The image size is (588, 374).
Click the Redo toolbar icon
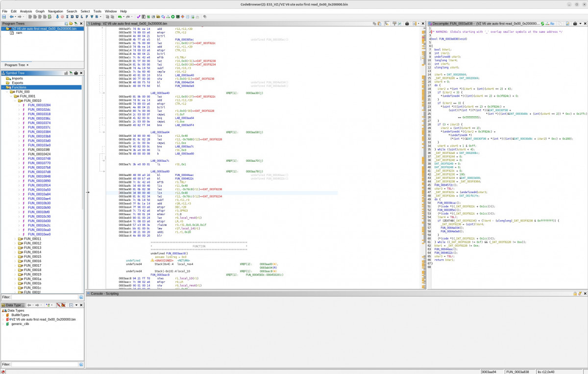coord(128,17)
